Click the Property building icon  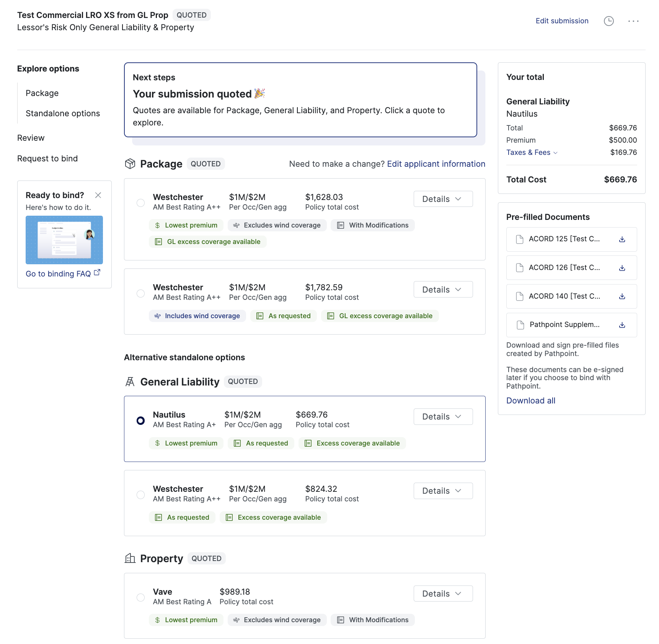click(130, 558)
